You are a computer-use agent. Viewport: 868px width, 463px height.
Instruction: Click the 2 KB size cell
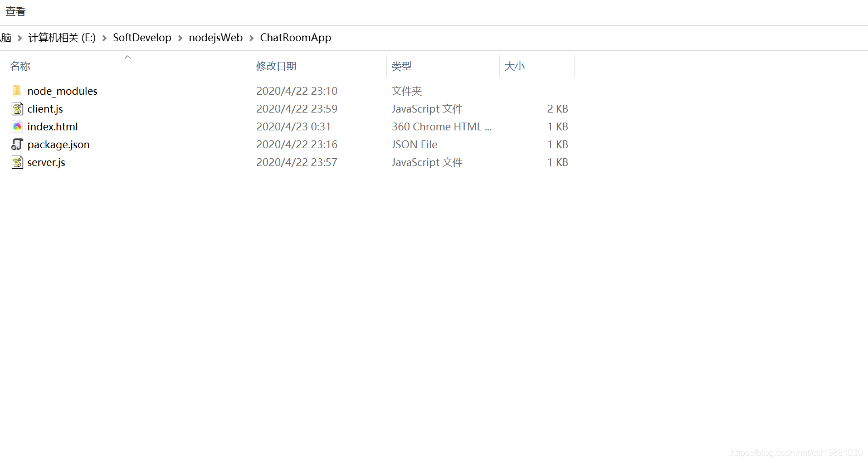coord(558,109)
